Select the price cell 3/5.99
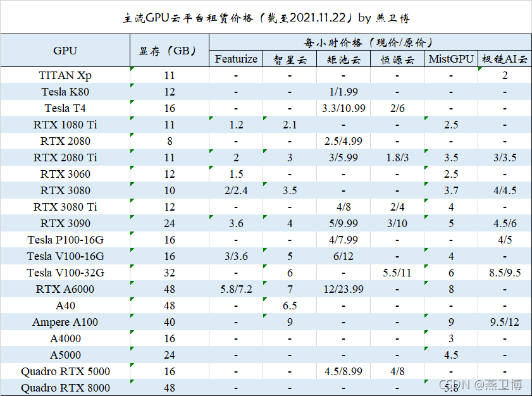Viewport: 532px width, 396px height. [x=343, y=158]
